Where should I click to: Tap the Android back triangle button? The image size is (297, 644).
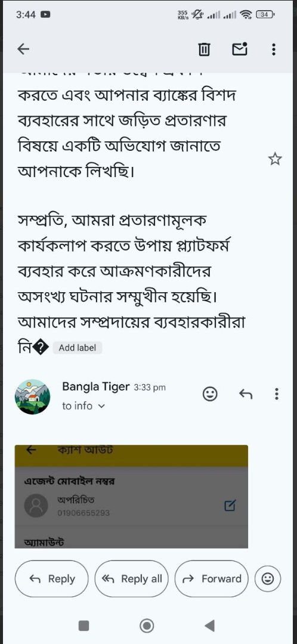click(209, 626)
